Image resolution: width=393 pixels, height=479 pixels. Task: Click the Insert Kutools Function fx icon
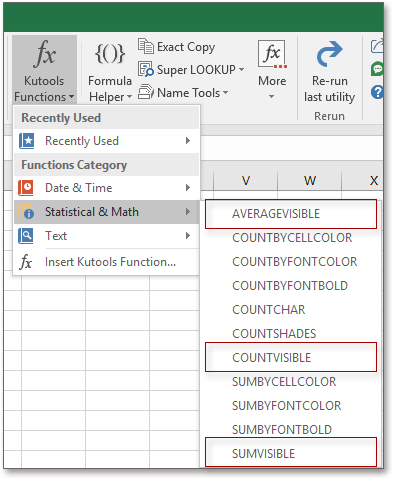pos(25,262)
